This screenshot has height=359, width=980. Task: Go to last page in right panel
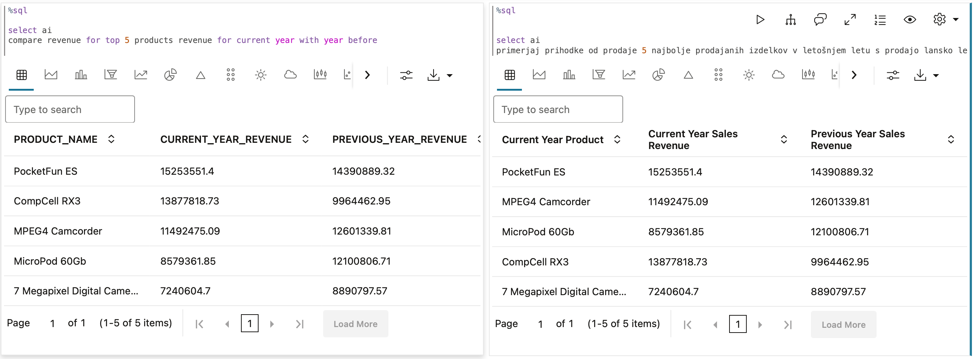pyautogui.click(x=788, y=325)
